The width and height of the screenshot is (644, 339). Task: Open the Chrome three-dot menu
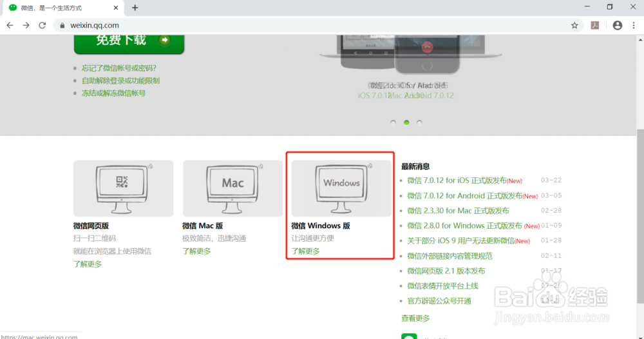[x=634, y=26]
